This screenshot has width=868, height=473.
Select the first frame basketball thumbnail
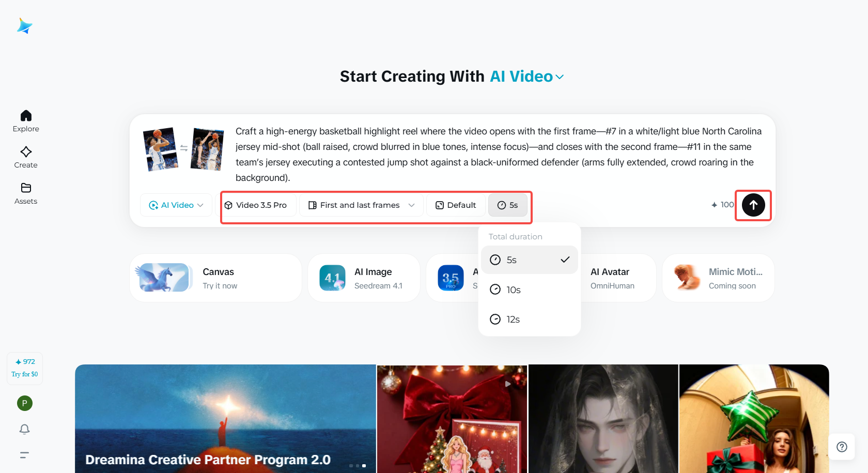coord(160,149)
